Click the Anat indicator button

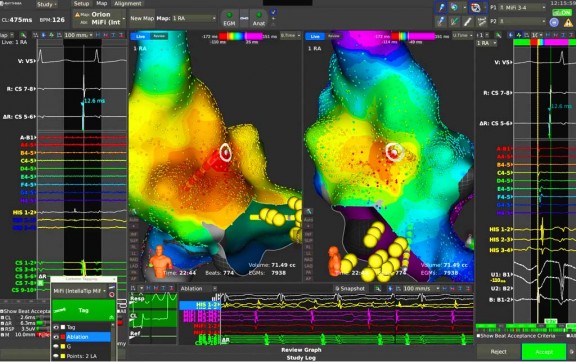tap(259, 18)
